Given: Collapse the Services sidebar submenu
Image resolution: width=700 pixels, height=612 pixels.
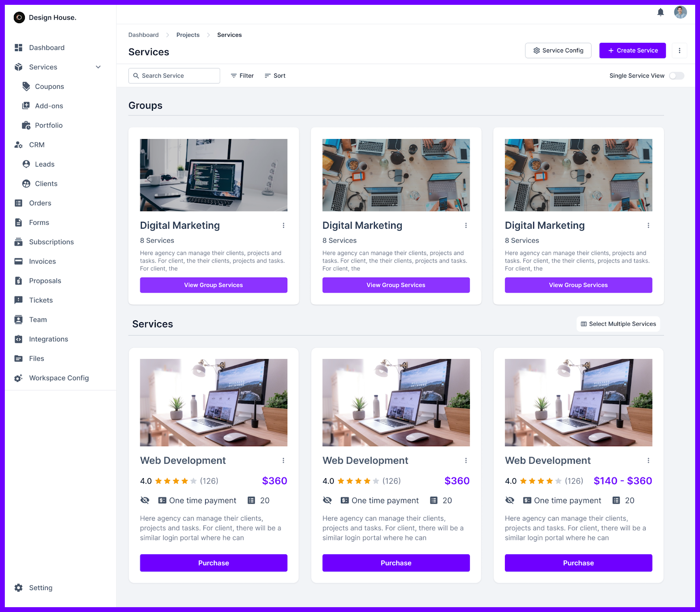Looking at the screenshot, I should [98, 67].
